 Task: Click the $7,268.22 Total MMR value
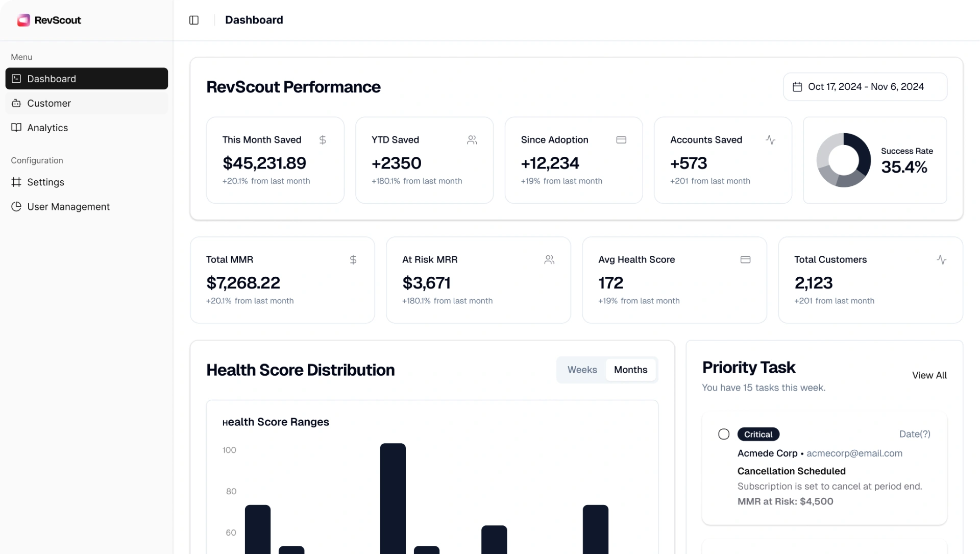pos(243,283)
